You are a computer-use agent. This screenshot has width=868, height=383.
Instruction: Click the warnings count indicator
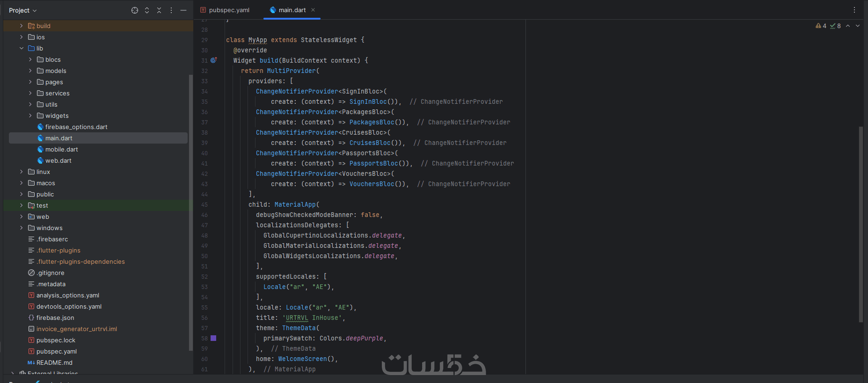tap(821, 26)
